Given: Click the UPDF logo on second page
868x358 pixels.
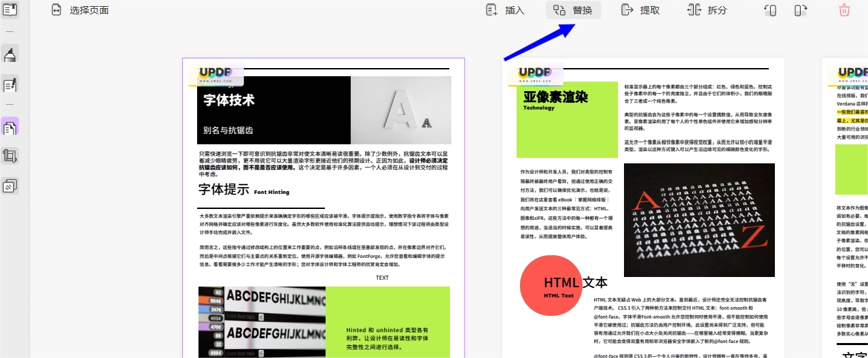Looking at the screenshot, I should click(x=536, y=74).
